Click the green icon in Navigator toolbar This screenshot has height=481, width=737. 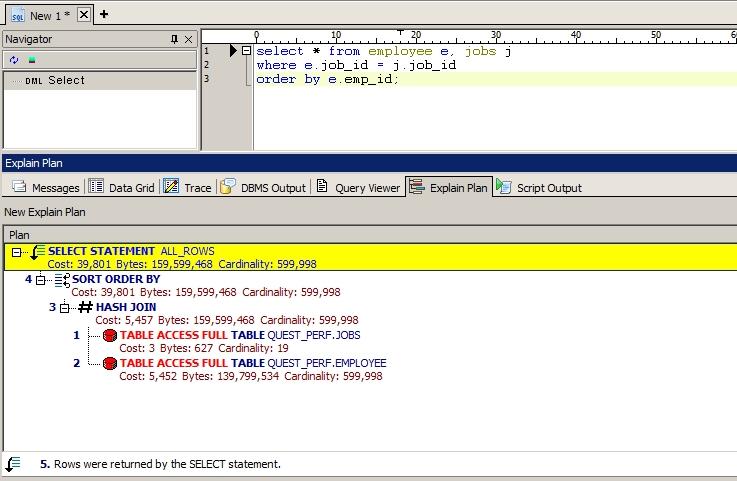(x=32, y=60)
